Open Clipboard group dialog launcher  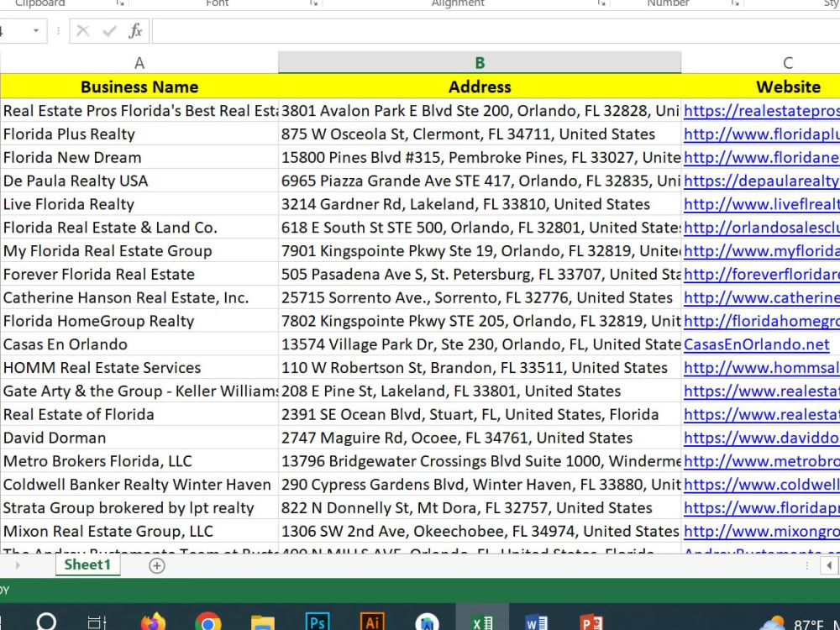click(120, 3)
